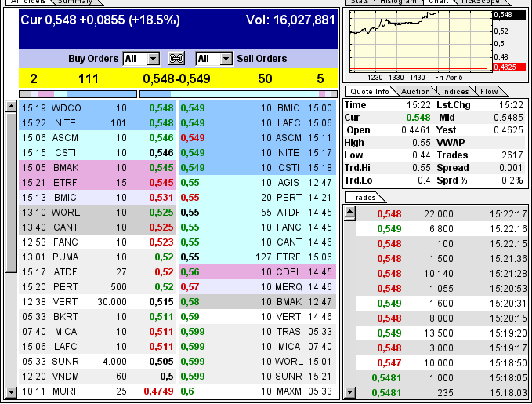Select the ETRF sell order of 127
This screenshot has height=404, width=532.
[258, 257]
